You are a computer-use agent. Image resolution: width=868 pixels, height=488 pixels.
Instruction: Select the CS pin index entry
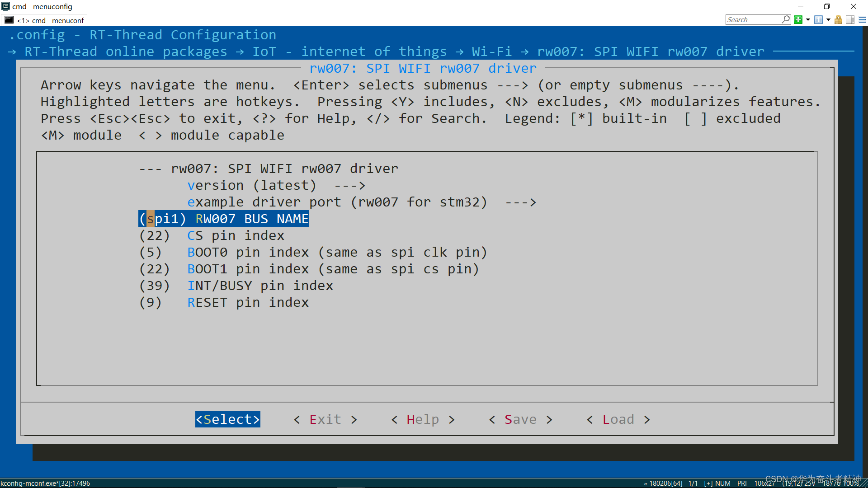[236, 235]
